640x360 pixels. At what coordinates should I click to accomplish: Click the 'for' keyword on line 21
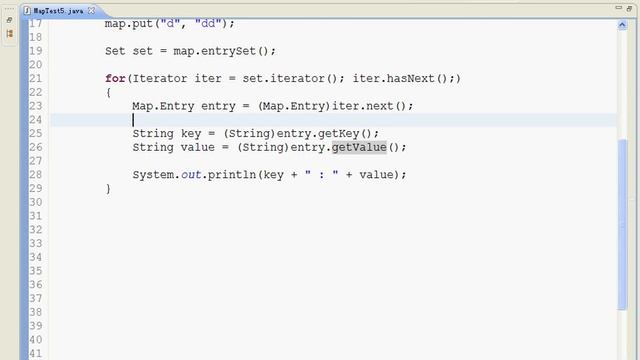[115, 78]
